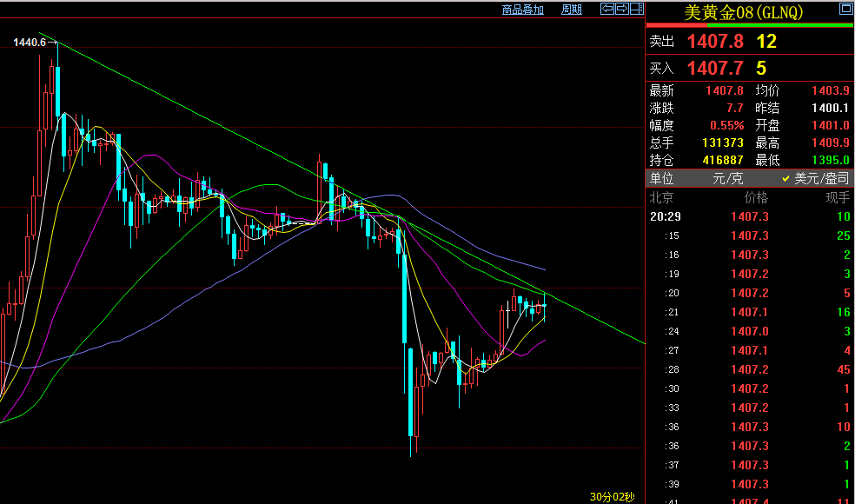Select the :28 tick row with volume 45
Viewport: 855px width, 504px height.
click(x=750, y=369)
